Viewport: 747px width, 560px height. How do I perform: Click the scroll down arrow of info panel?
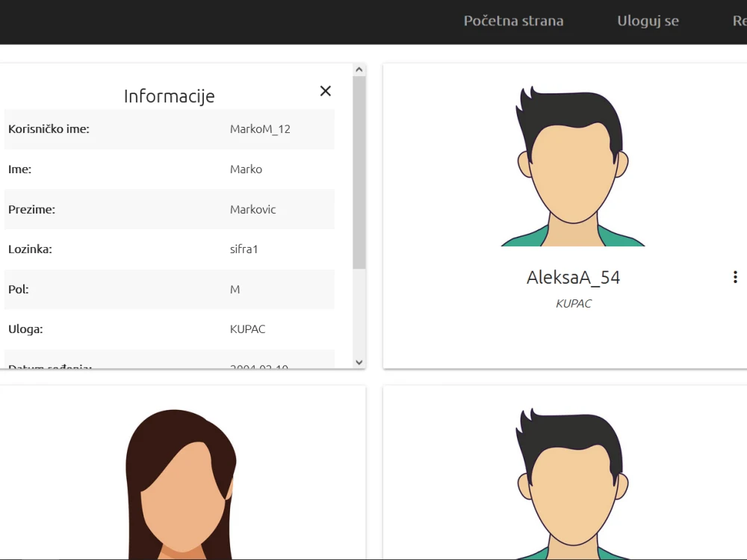point(359,362)
